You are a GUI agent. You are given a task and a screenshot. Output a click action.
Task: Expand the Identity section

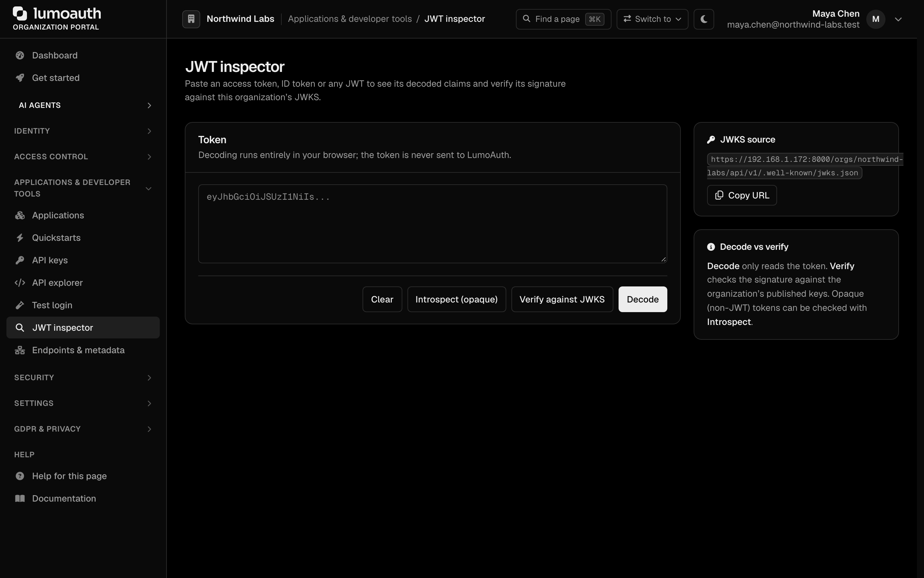click(x=83, y=131)
